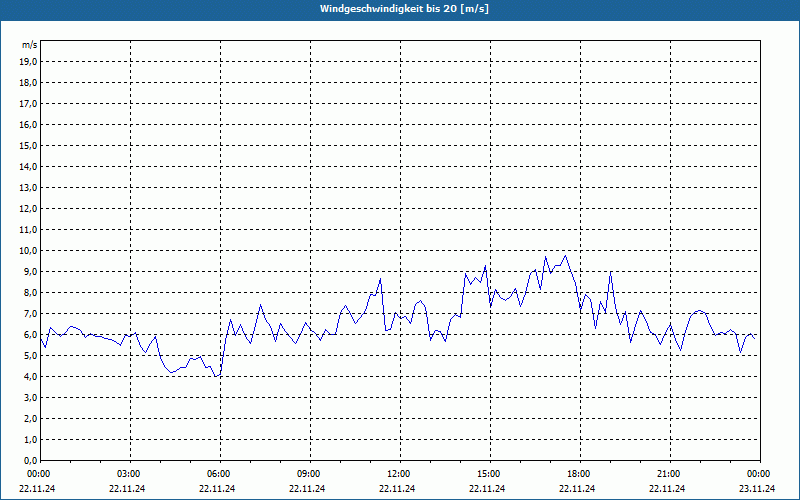
Task: Pick the 18:00 time label
Action: click(579, 474)
